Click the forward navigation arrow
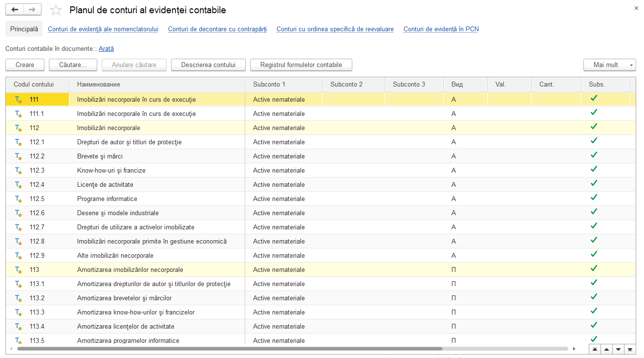Viewport: 644px width, 358px height. point(32,10)
